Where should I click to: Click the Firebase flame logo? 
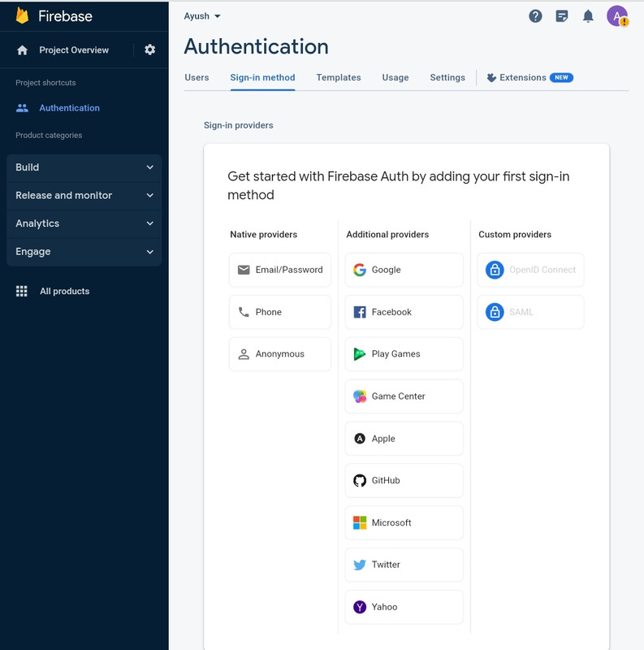22,15
